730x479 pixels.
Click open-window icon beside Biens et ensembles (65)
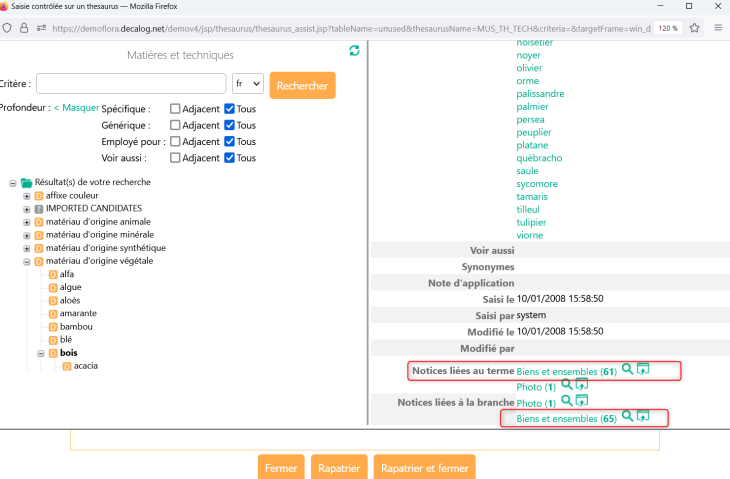pos(643,416)
